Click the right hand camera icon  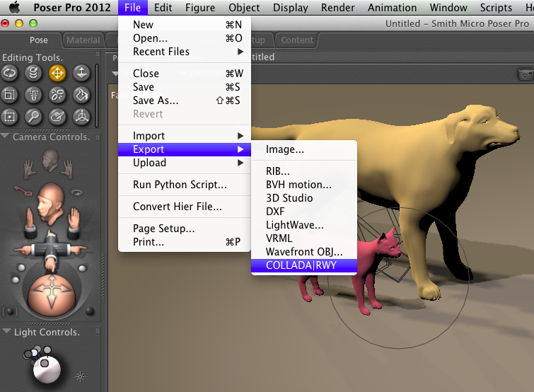[x=69, y=168]
